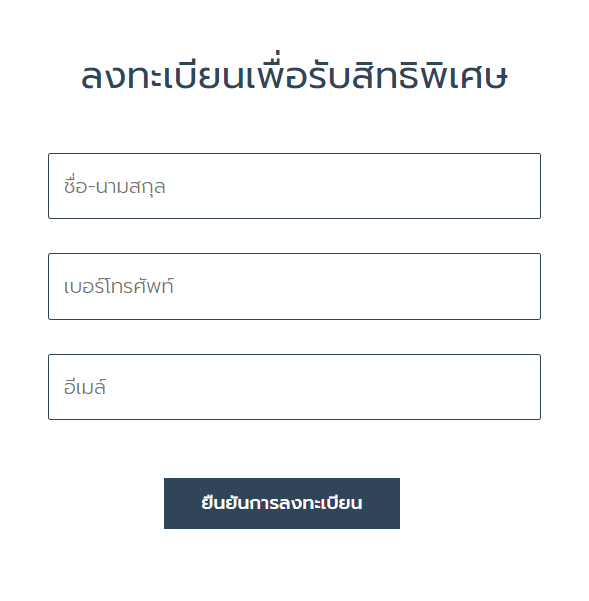Click the ชื่อ-นามสกุล placeholder text
This screenshot has width=589, height=601.
point(115,186)
